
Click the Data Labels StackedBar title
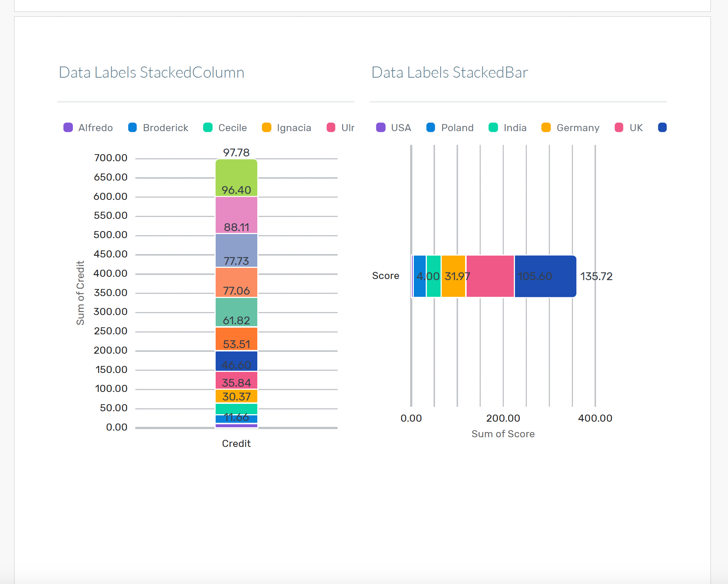point(450,72)
